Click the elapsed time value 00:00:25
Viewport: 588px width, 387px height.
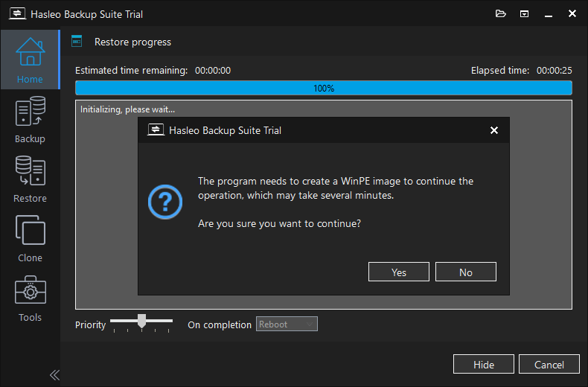pyautogui.click(x=555, y=71)
